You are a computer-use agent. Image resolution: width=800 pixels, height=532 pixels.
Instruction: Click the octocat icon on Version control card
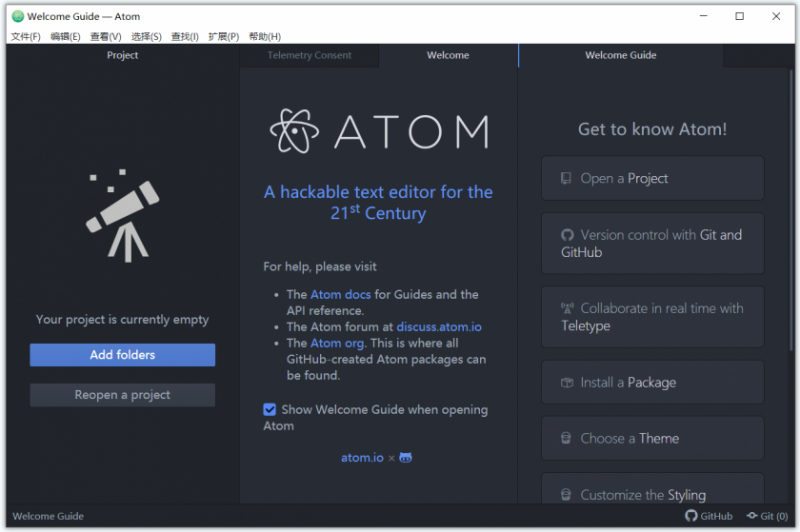(567, 235)
